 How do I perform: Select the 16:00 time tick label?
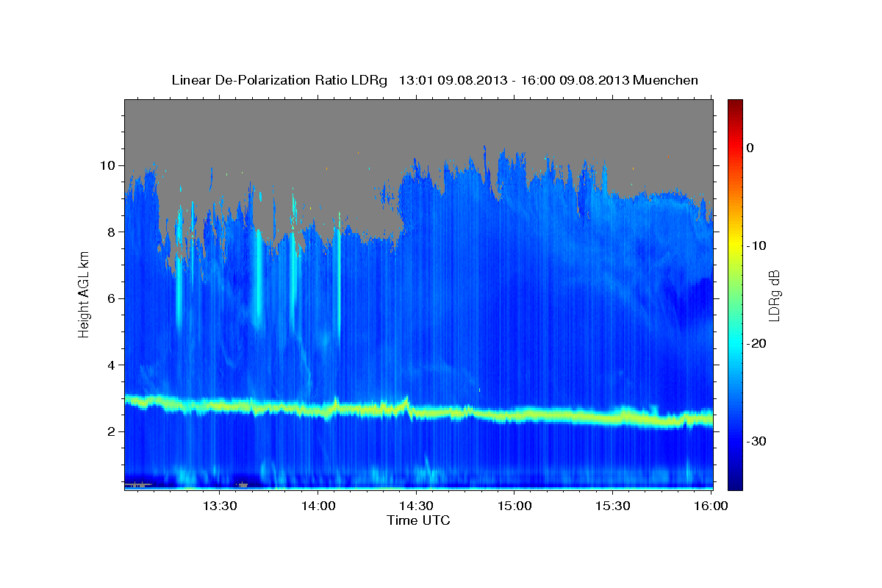coord(710,506)
